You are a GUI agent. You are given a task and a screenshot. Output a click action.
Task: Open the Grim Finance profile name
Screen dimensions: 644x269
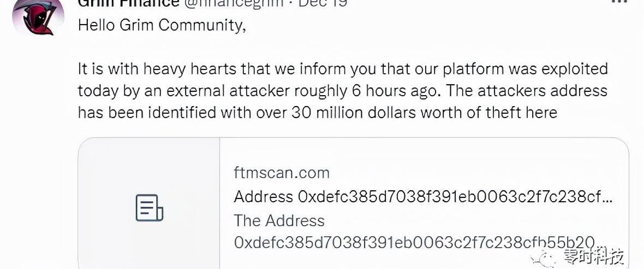[x=128, y=3]
